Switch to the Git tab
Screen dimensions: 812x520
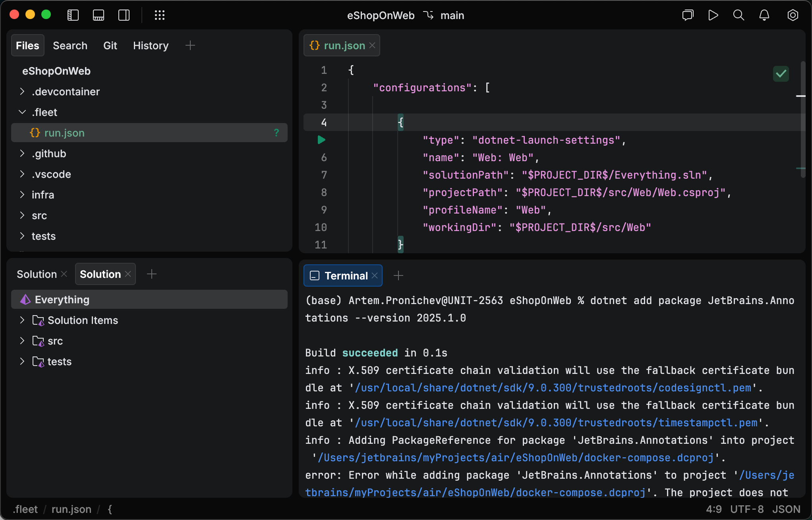pos(110,45)
